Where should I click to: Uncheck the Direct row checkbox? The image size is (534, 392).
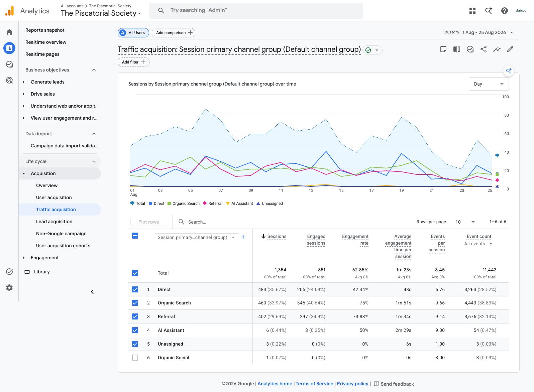tap(135, 289)
